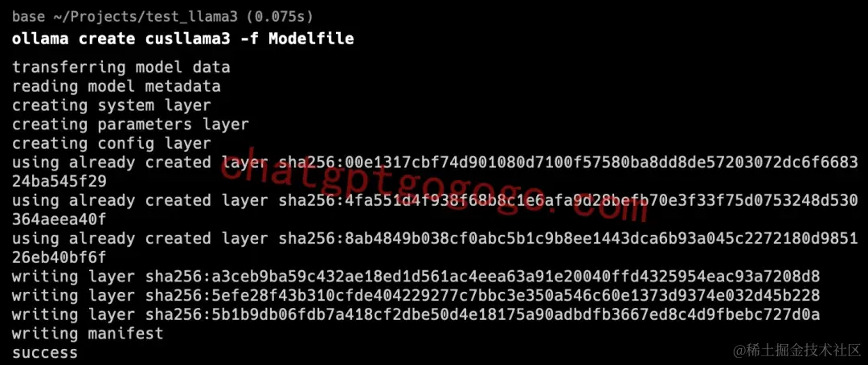
Task: Click the wrapped hash fragment 26eb40bf6f
Action: click(59, 257)
